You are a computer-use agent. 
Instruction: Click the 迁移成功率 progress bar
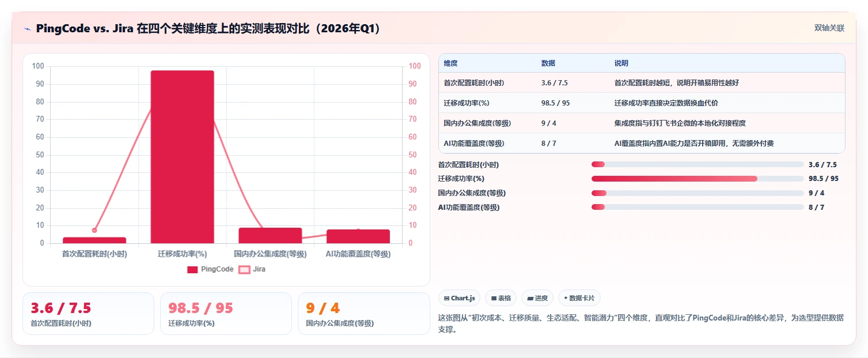(698, 179)
